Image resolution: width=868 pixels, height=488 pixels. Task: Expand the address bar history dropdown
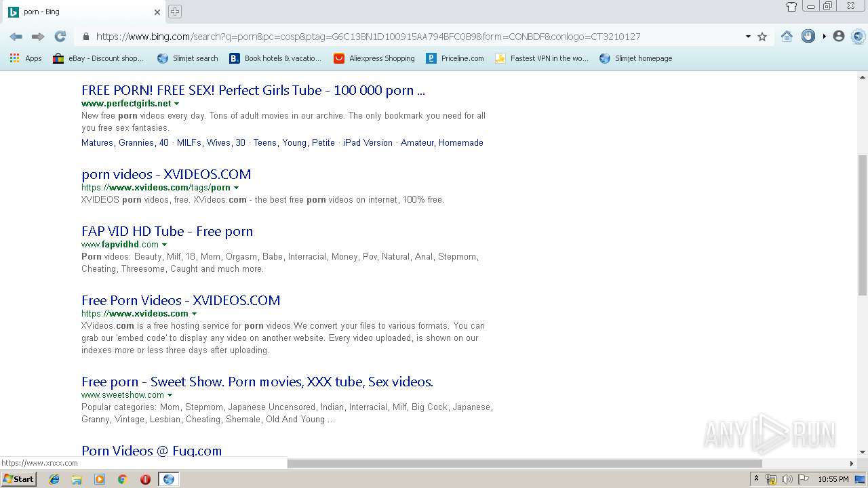point(748,37)
